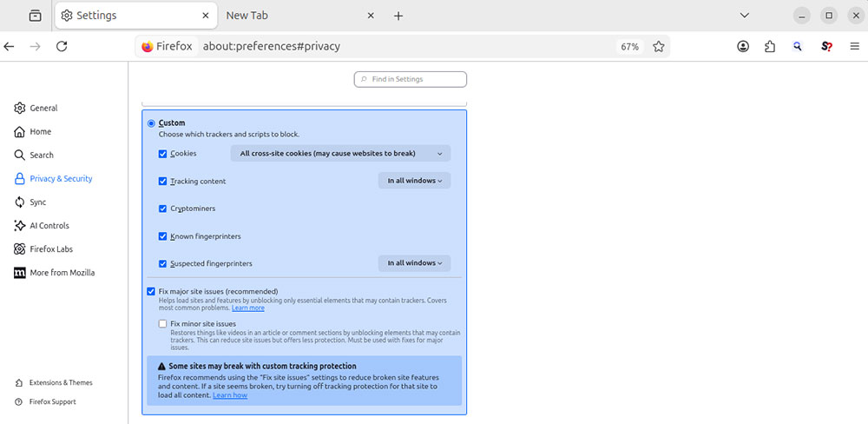Open Tracking content In all windows dropdown
This screenshot has width=868, height=424.
coord(415,181)
